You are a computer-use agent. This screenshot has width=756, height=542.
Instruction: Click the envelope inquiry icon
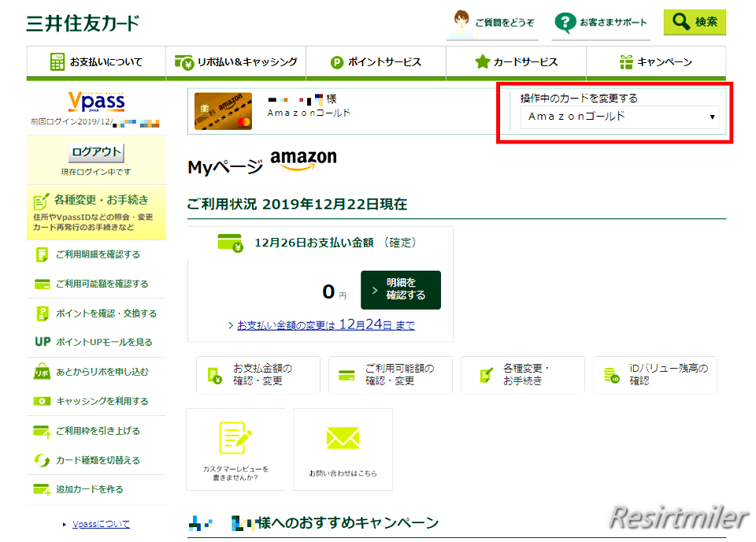pyautogui.click(x=343, y=437)
